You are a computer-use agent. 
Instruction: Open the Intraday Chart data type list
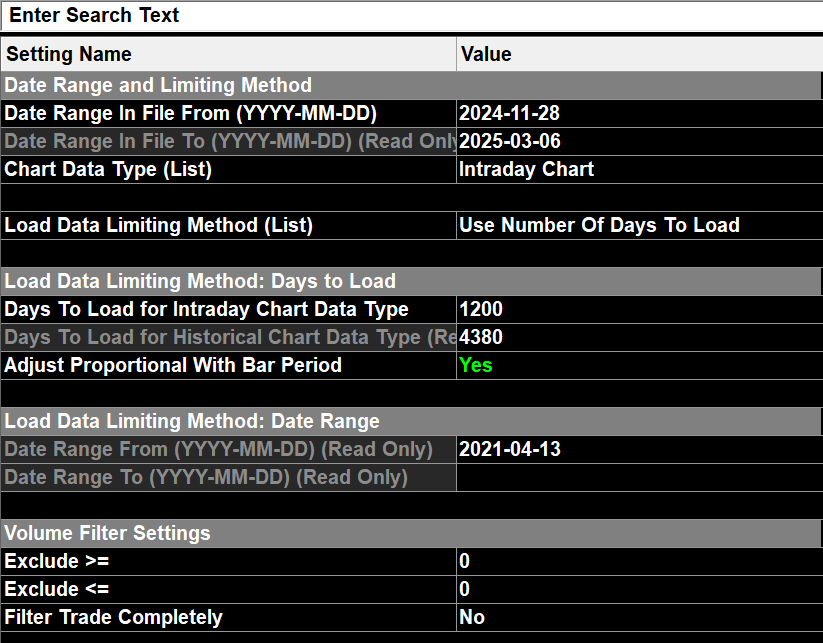[640, 170]
